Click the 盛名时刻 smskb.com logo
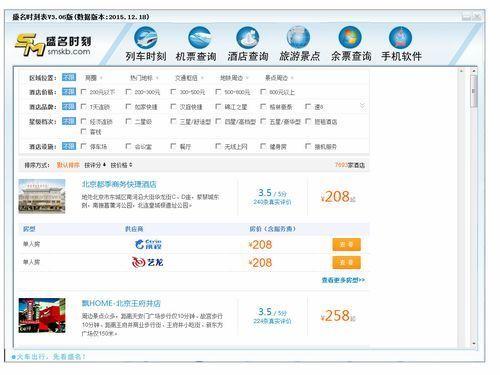500x375 pixels. (53, 45)
